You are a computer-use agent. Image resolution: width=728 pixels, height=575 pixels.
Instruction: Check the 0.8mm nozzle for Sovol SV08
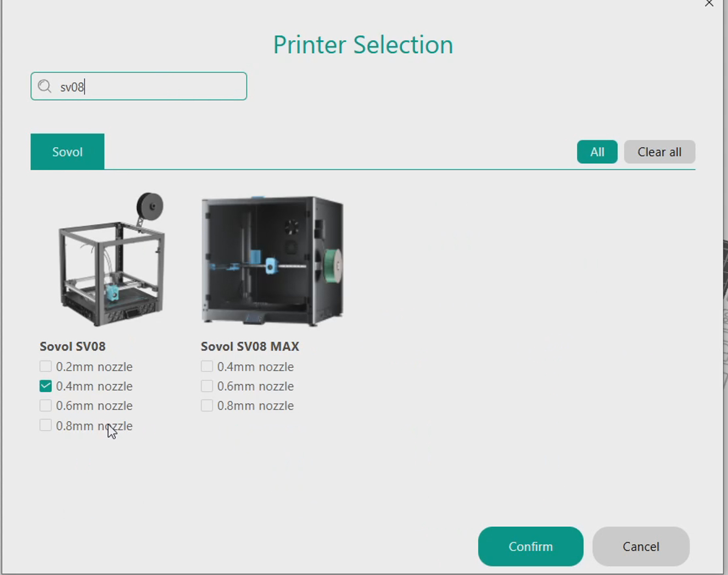(x=46, y=426)
